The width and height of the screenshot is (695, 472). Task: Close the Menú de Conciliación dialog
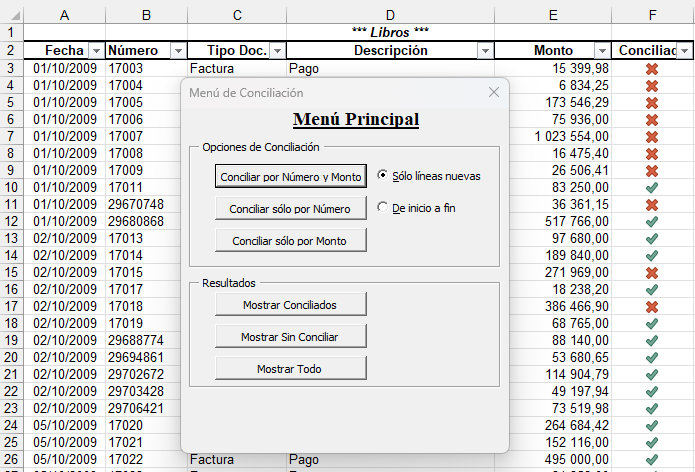(x=494, y=92)
